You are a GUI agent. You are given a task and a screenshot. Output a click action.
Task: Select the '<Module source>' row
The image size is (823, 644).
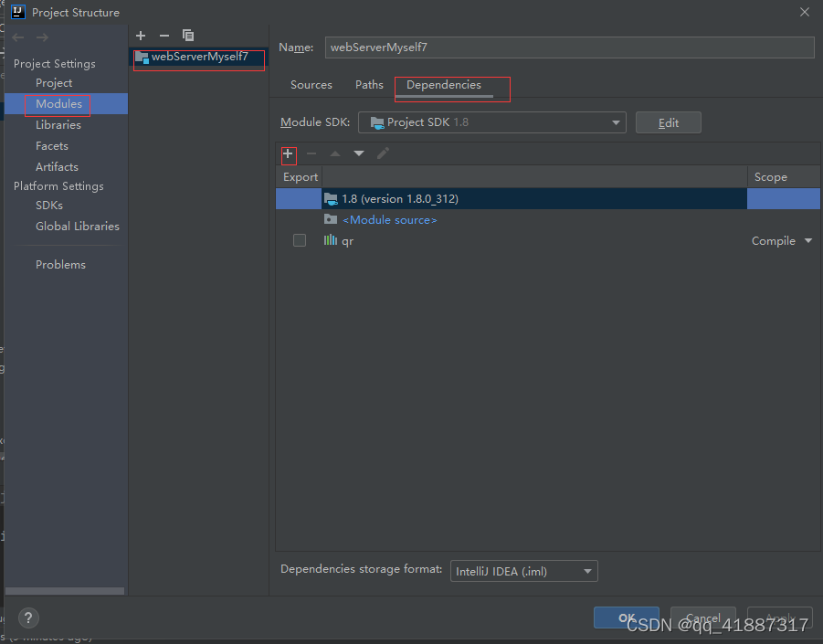pyautogui.click(x=547, y=219)
